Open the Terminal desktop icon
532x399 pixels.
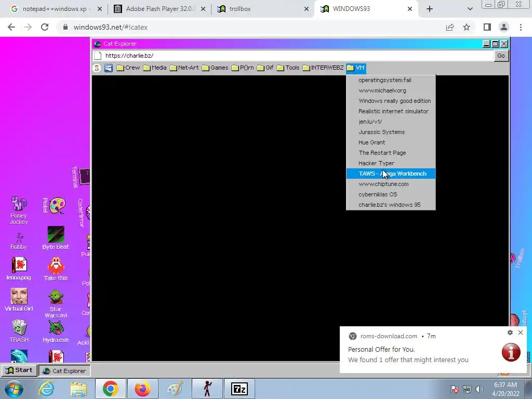point(85,177)
